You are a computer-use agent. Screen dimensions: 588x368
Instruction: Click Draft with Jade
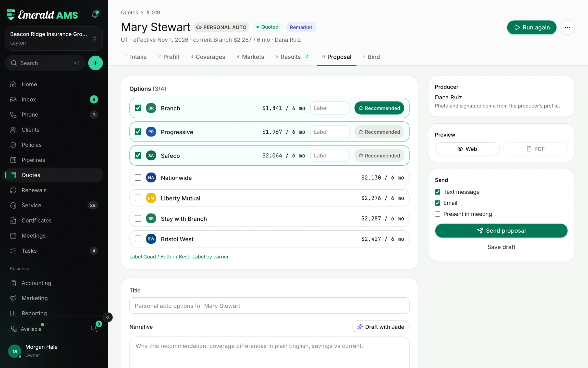pos(381,327)
